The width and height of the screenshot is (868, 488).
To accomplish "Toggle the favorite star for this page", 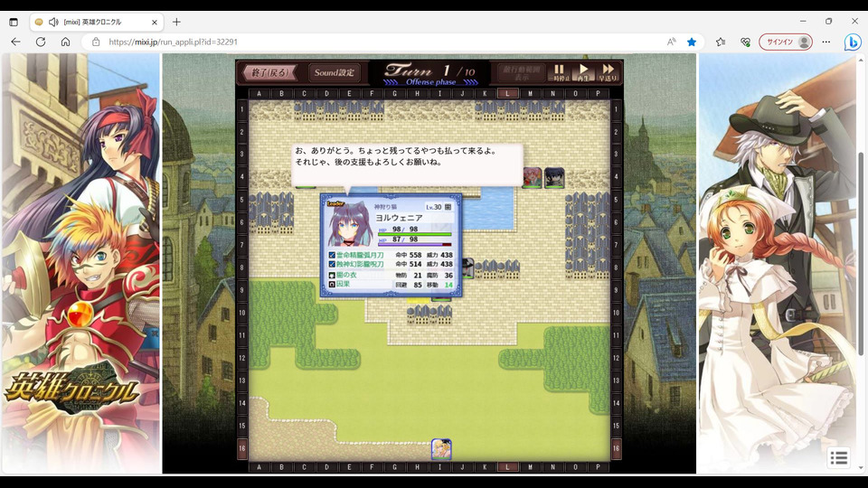I will click(x=692, y=42).
